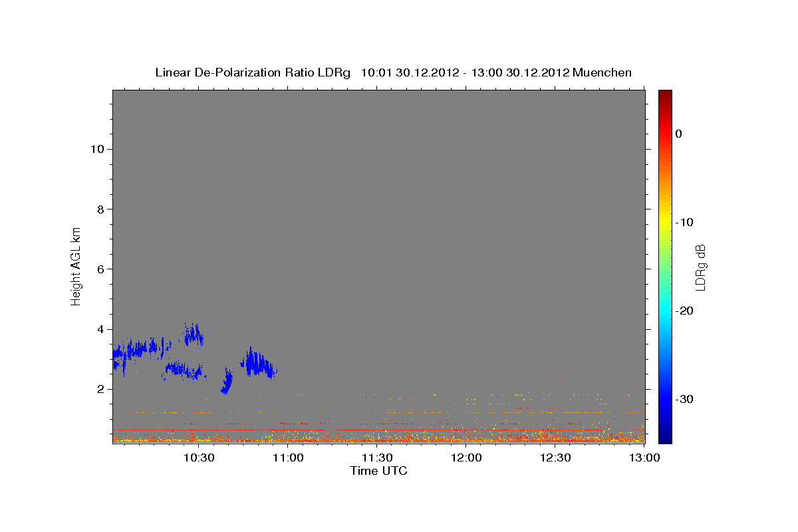The image size is (798, 532).
Task: Click the 12:00 time tick label
Action: 467,458
